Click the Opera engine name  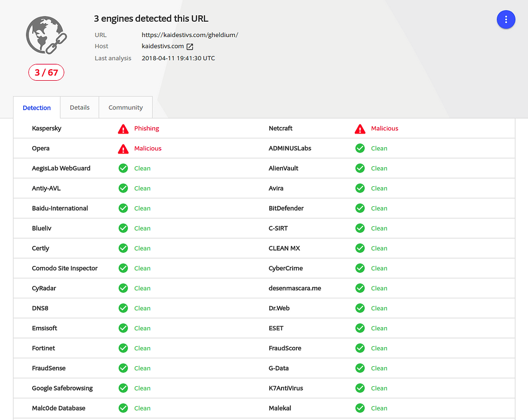41,148
